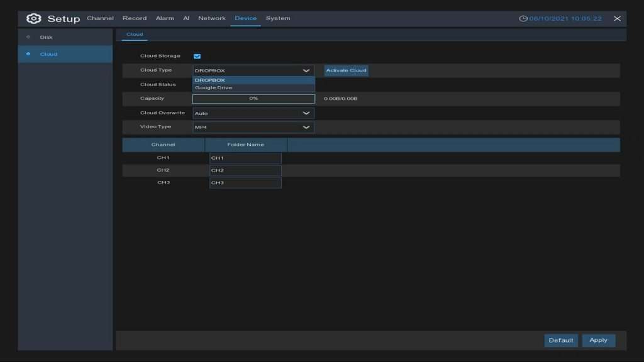
Task: Click the CH1 folder name field
Action: pos(245,158)
